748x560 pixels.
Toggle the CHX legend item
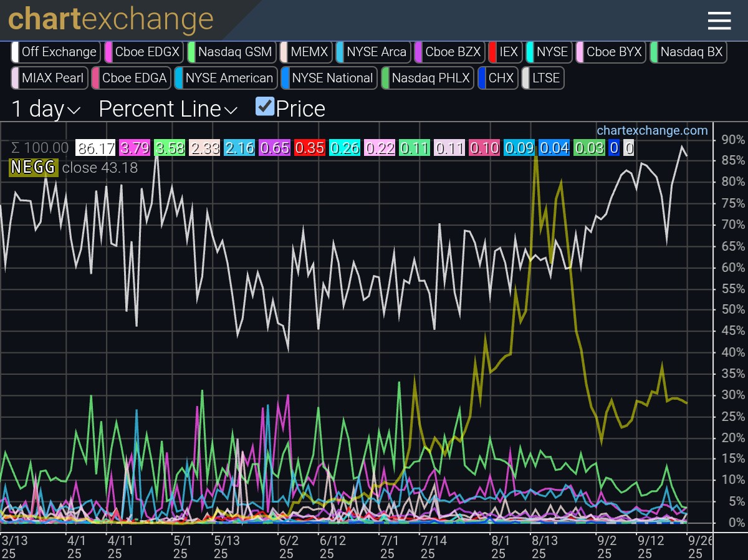pos(497,78)
